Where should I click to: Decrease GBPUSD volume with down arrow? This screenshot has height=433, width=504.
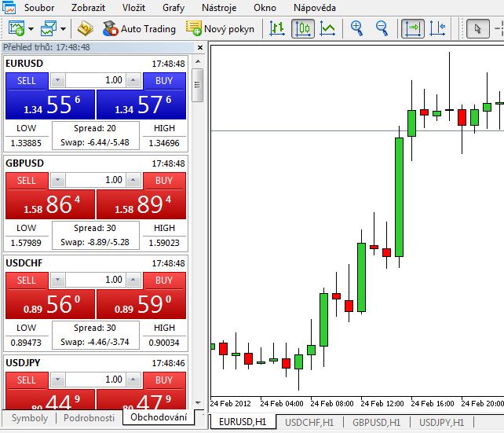(58, 180)
